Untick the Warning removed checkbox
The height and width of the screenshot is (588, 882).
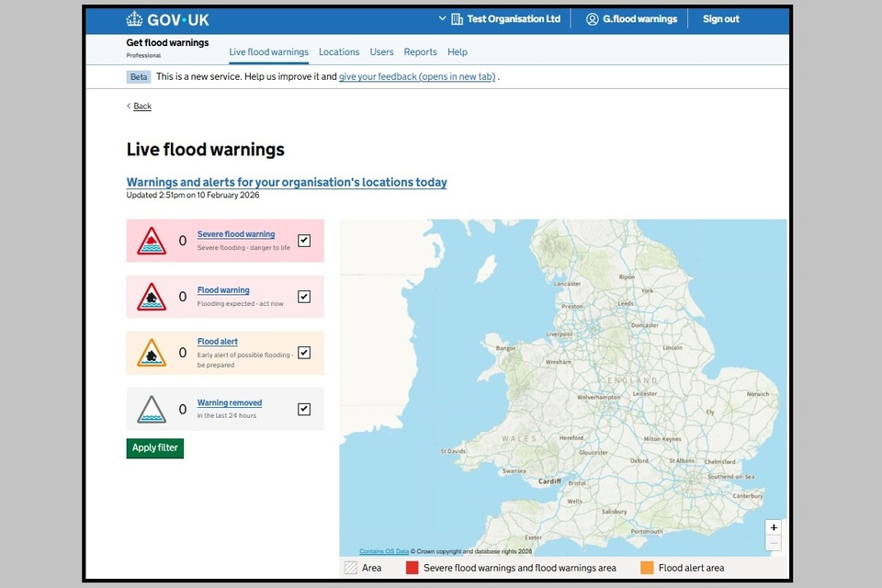point(304,409)
